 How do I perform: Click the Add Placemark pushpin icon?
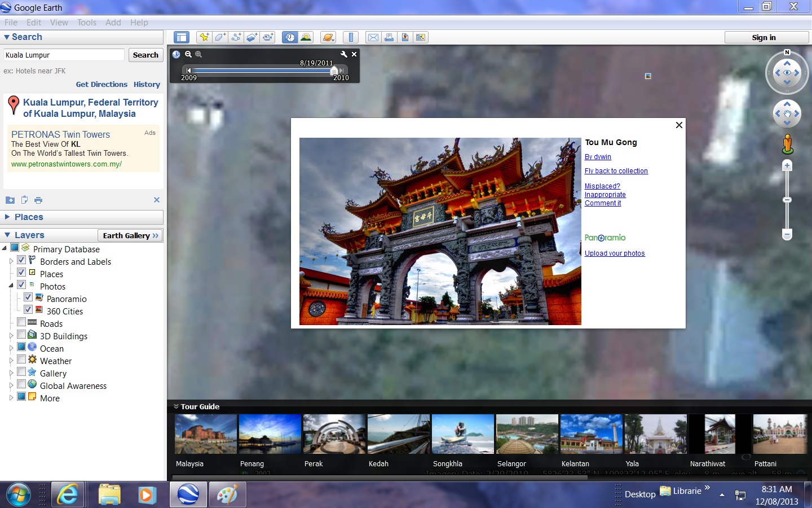click(204, 37)
